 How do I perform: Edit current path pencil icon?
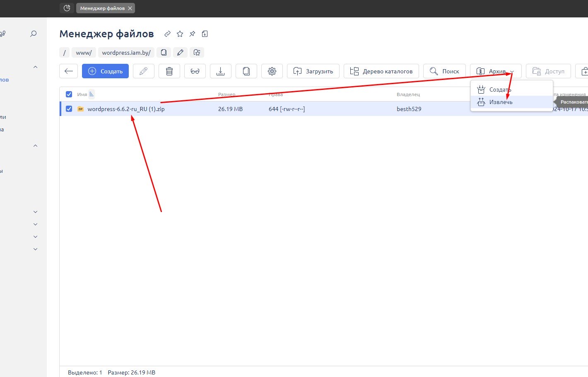click(180, 53)
